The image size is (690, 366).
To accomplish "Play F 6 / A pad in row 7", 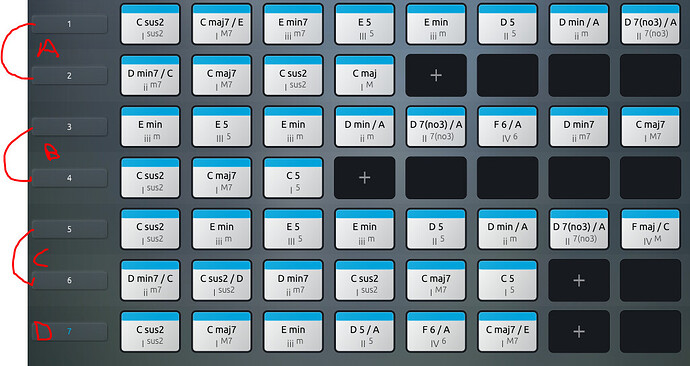I will coord(436,332).
